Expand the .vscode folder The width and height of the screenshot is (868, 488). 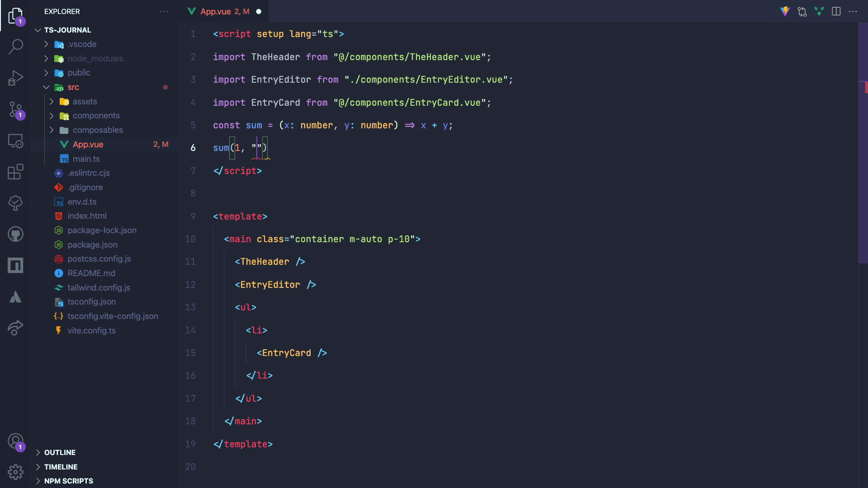pyautogui.click(x=46, y=44)
